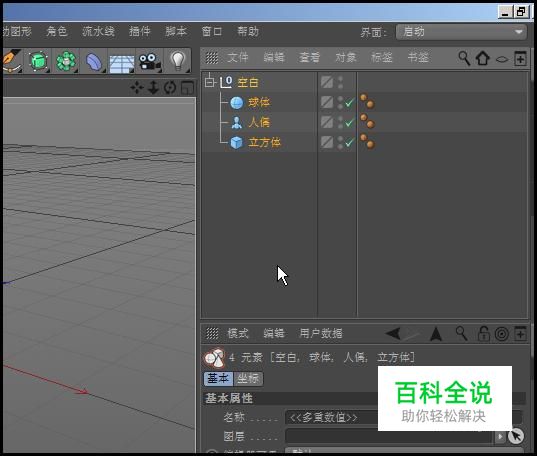Image resolution: width=537 pixels, height=456 pixels.
Task: Open the 插件 menu
Action: (139, 32)
